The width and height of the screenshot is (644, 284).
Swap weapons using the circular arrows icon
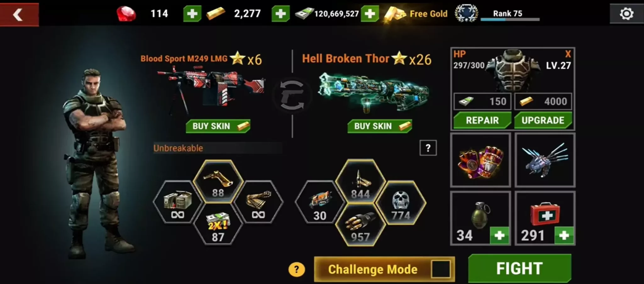(292, 96)
